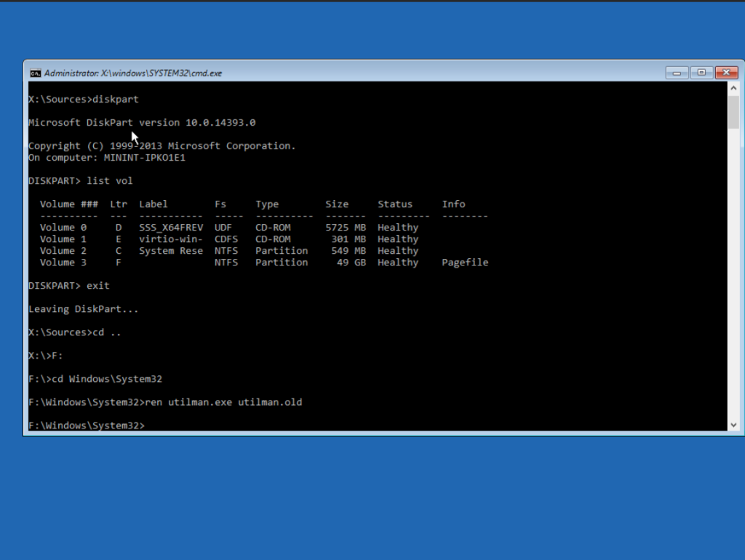745x560 pixels.
Task: Click the 'Volume ###' column header
Action: pyautogui.click(x=69, y=204)
